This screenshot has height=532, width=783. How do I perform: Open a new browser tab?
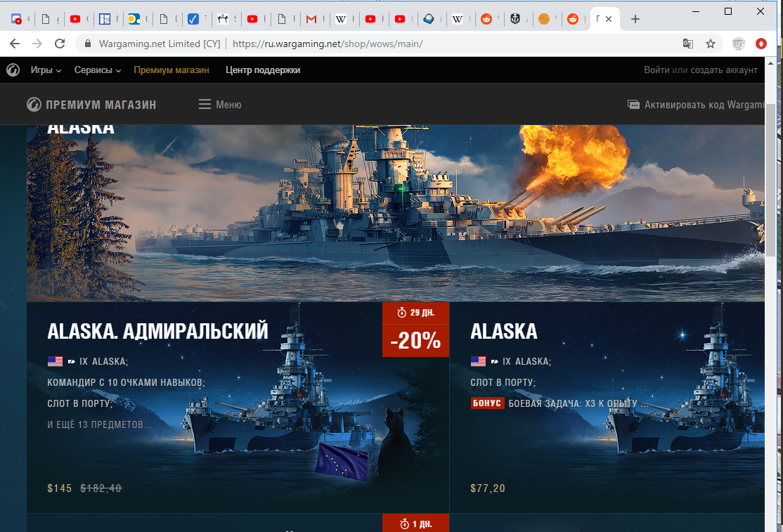pos(635,19)
